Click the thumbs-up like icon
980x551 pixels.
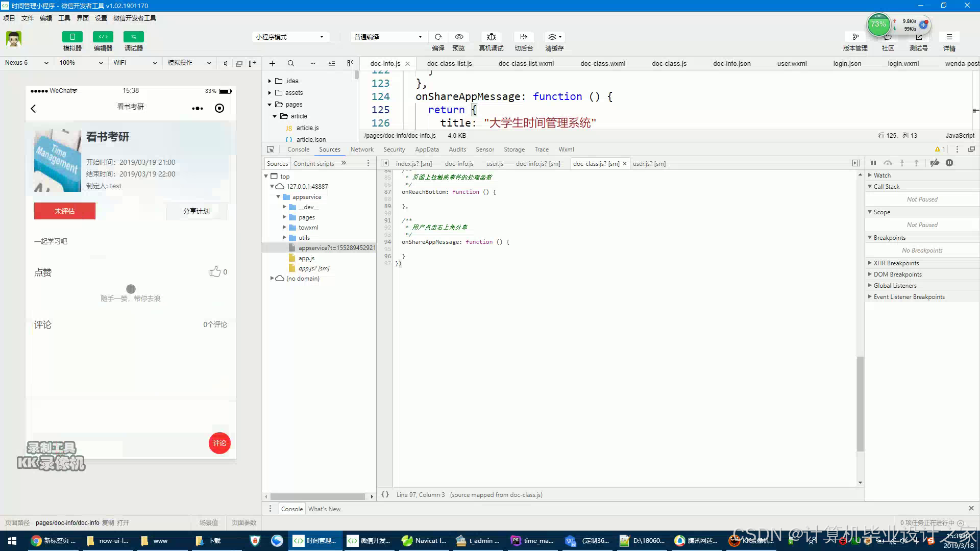(x=215, y=271)
